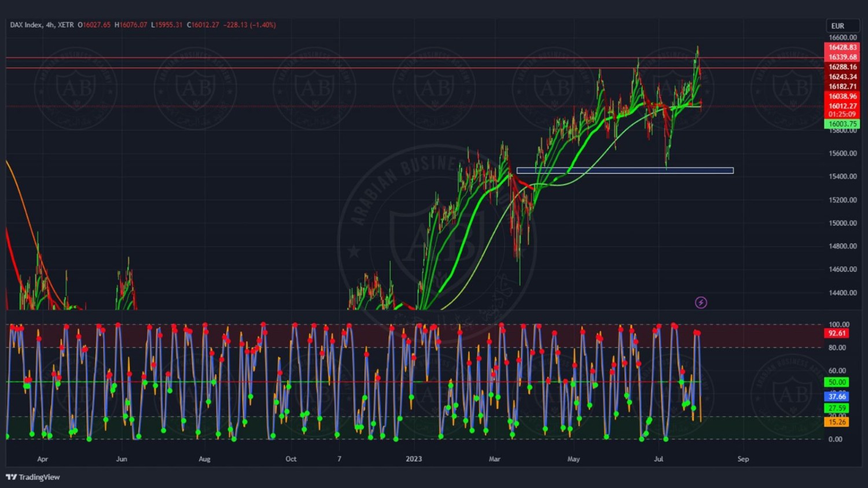The height and width of the screenshot is (488, 868).
Task: Click the purple lightning bolt icon
Action: (x=701, y=302)
